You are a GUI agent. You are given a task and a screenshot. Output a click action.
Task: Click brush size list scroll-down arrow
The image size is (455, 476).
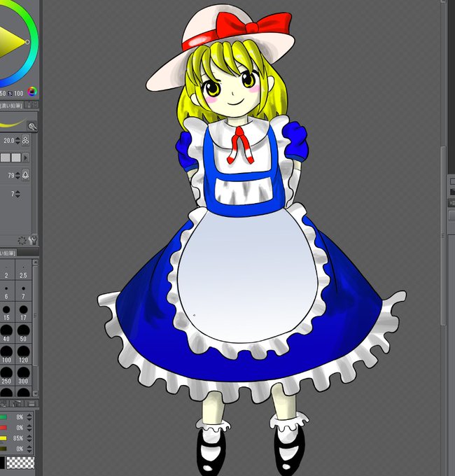[x=36, y=393]
